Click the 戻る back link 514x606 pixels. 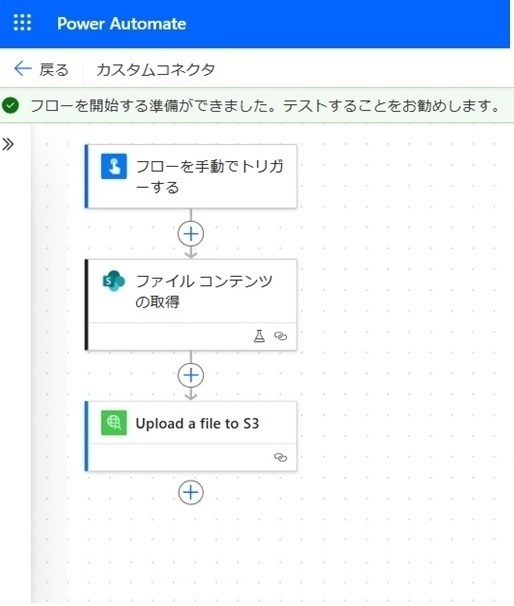point(54,70)
